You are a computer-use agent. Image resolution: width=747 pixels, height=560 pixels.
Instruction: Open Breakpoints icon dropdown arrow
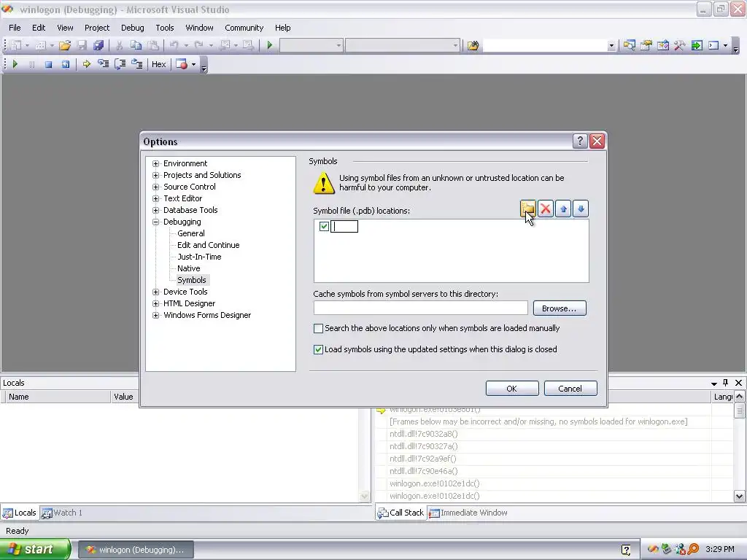pyautogui.click(x=193, y=64)
